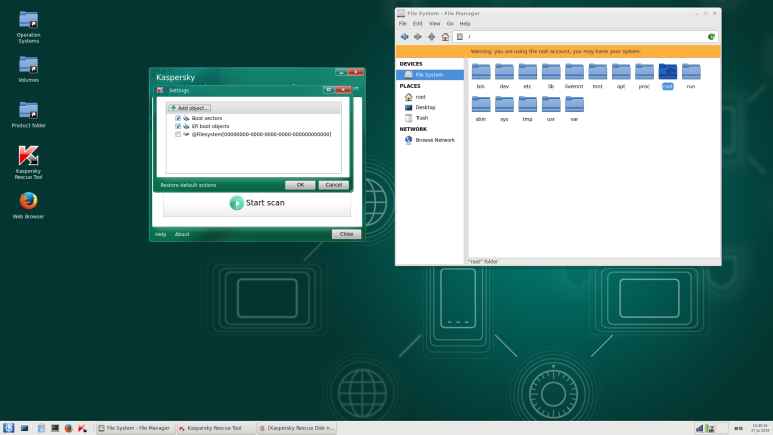Uncheck the EFI boot objects checkbox

[178, 126]
